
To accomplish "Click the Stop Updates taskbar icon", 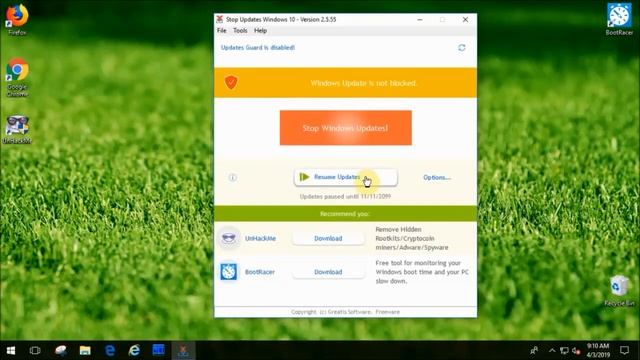I will click(x=183, y=350).
